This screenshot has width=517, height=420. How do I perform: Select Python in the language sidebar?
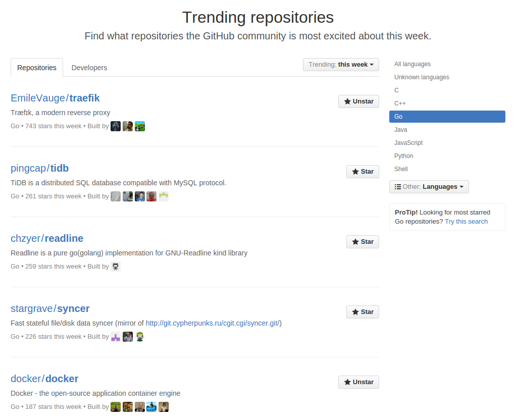tap(403, 155)
